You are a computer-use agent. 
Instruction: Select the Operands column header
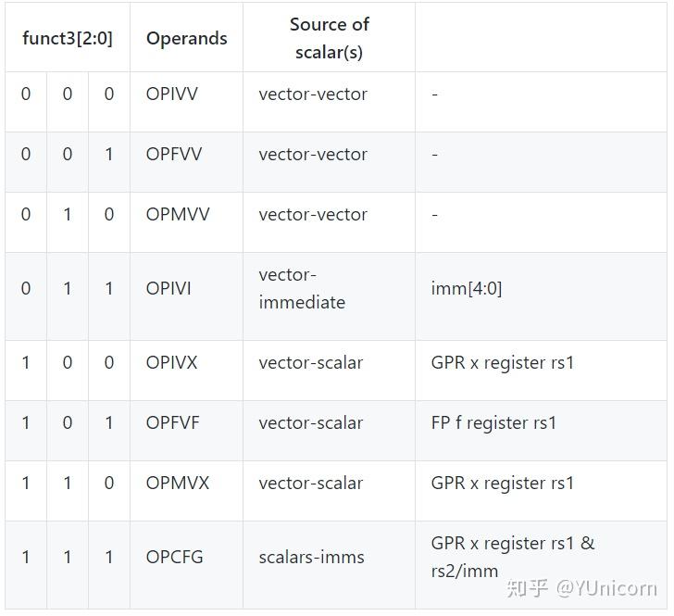186,39
